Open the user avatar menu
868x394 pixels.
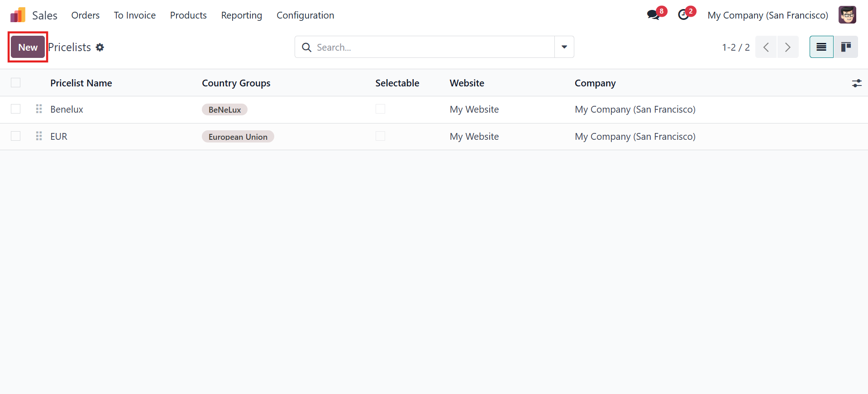(847, 15)
